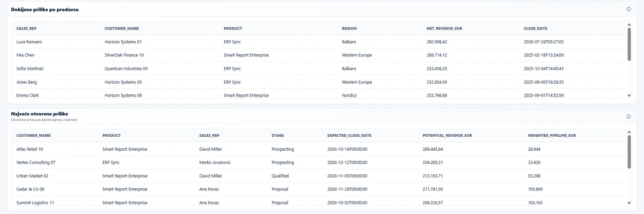Image resolution: width=644 pixels, height=214 pixels.
Task: Click scroll-down arrow in Dobijene prilike table
Action: click(x=629, y=95)
